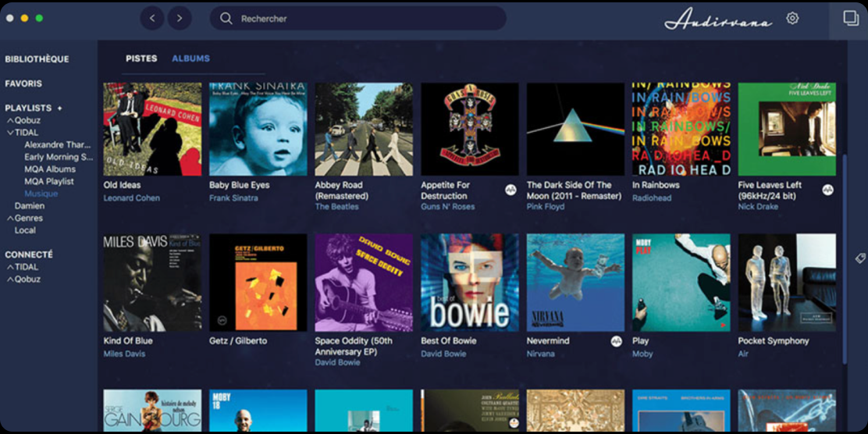Screen dimensions: 868x434
Task: Add new playlist with plus icon
Action: coord(60,108)
